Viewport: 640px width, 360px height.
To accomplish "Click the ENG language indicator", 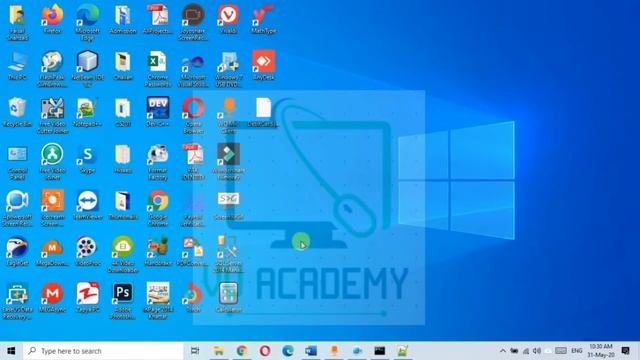I will coord(577,351).
